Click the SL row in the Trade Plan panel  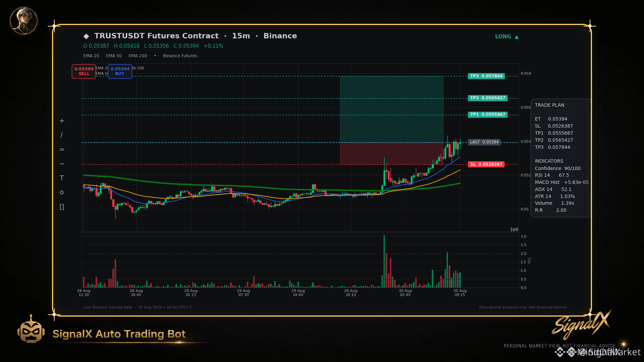tap(554, 126)
